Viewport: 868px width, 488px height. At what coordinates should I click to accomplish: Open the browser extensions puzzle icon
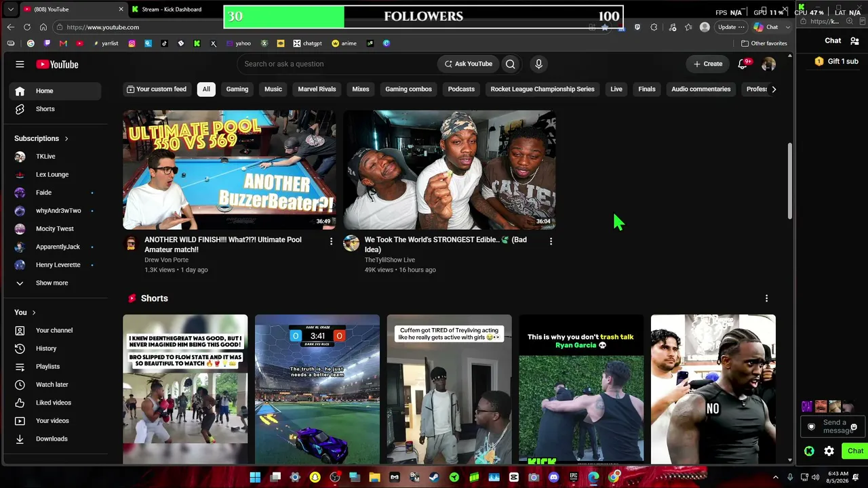pos(654,27)
